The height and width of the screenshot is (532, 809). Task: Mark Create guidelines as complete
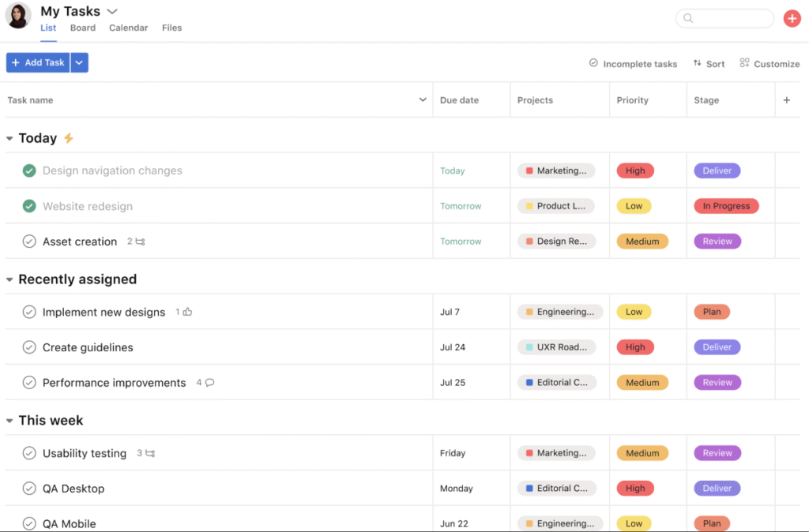coord(29,347)
